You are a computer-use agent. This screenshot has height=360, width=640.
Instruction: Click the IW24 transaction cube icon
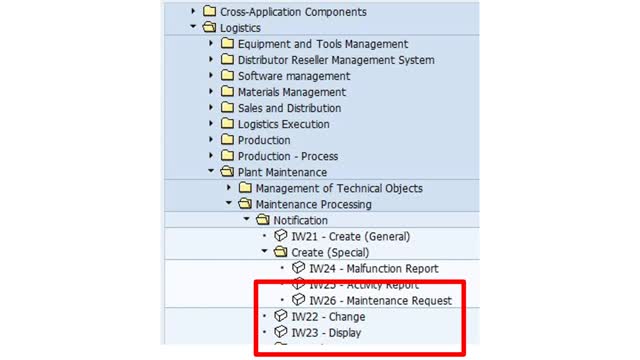[298, 268]
